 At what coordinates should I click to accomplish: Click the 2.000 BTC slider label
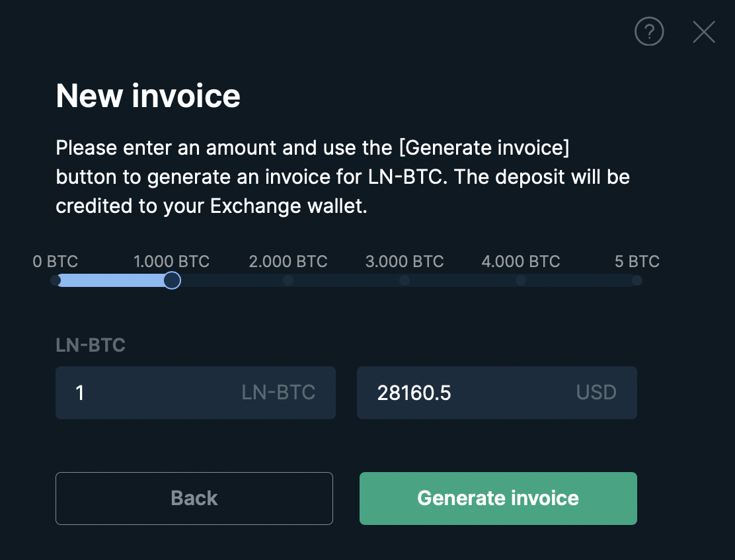(288, 261)
